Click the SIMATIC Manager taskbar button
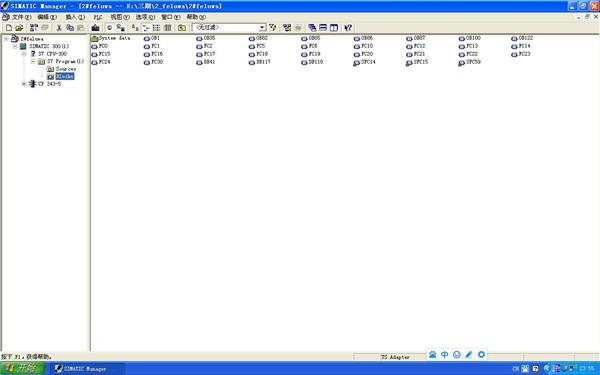 tap(87, 368)
